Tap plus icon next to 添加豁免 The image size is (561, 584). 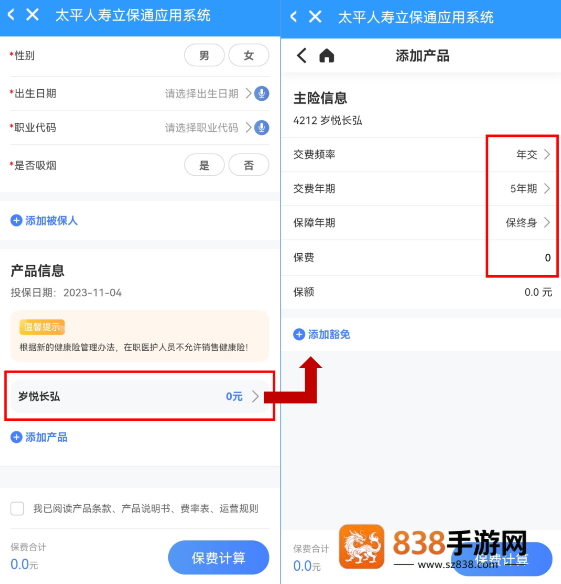[x=299, y=334]
